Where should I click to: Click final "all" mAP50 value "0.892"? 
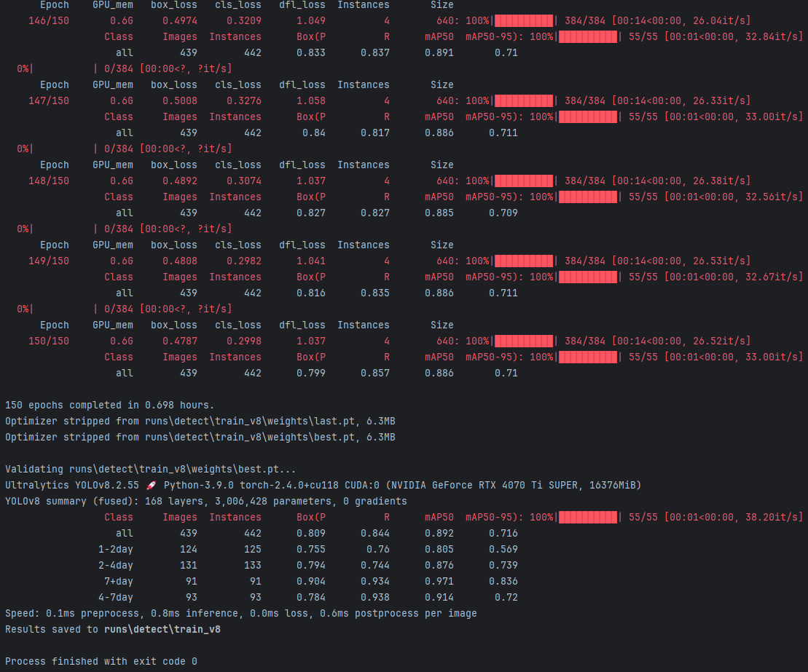[439, 533]
